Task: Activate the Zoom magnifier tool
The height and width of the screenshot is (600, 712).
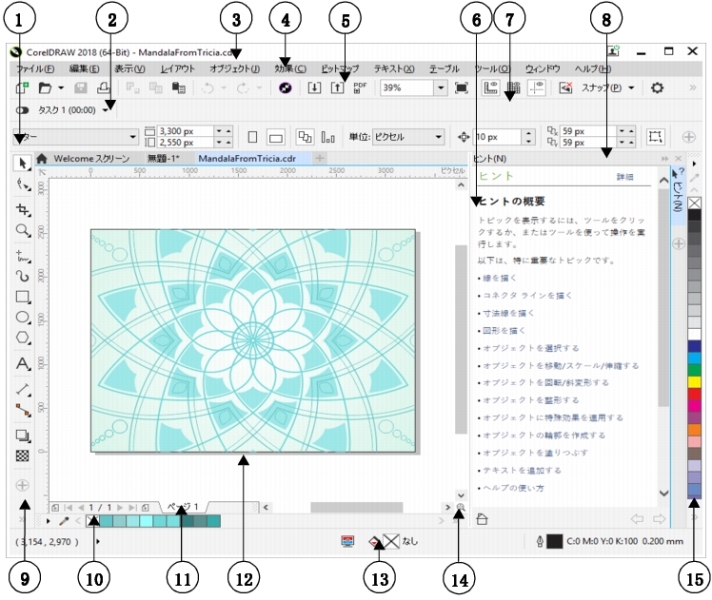Action: pos(22,232)
